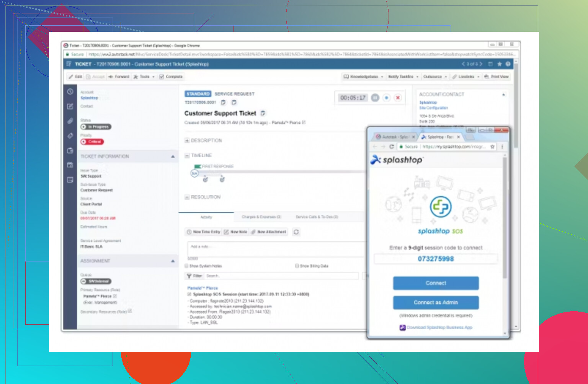Open the Tools dropdown menu

[144, 77]
